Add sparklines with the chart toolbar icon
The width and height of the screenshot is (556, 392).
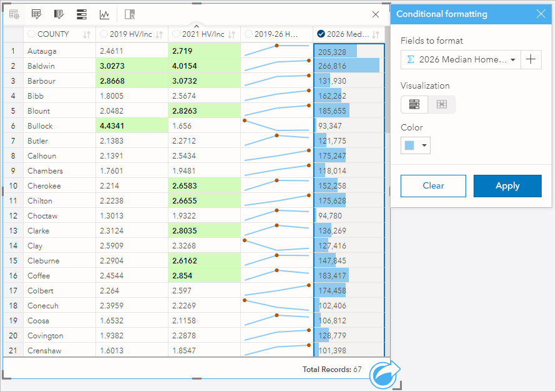click(103, 14)
